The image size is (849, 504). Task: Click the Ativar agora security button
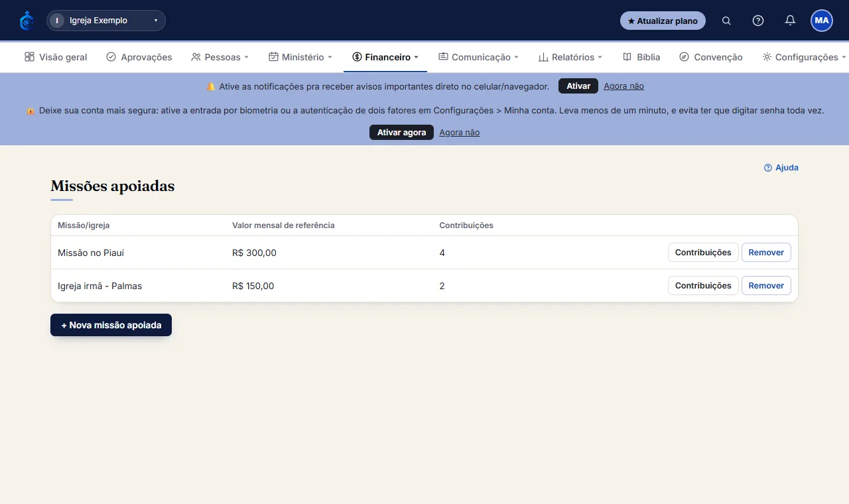coord(401,133)
